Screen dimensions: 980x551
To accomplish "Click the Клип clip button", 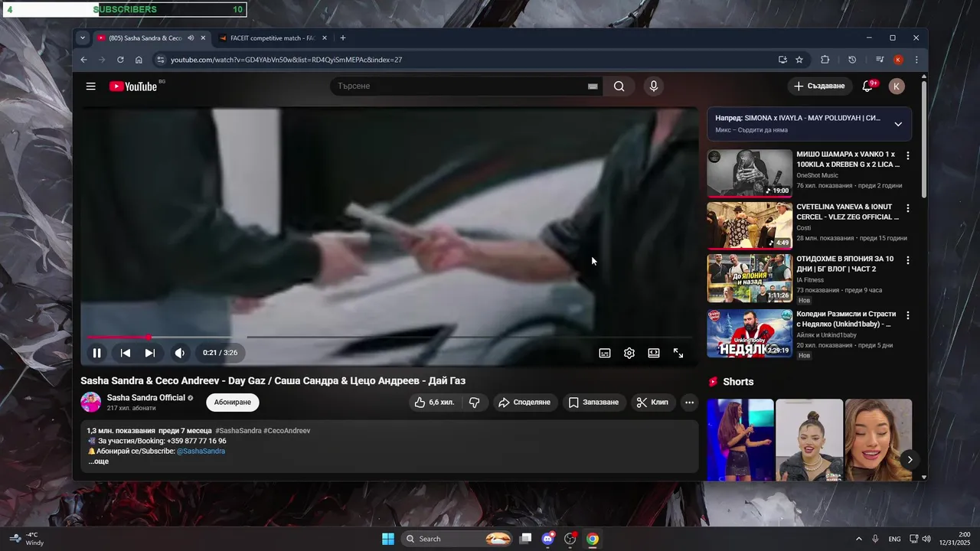I will (653, 403).
